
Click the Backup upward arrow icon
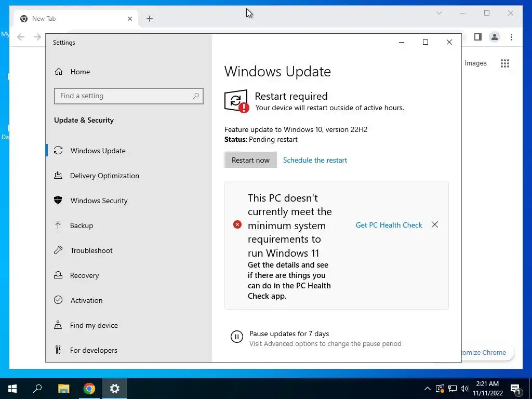coord(58,225)
